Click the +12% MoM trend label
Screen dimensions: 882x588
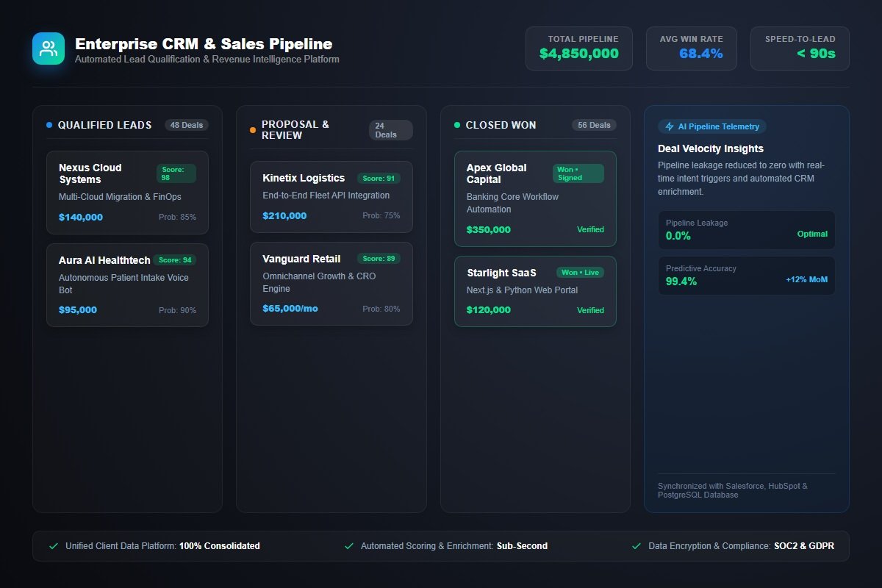coord(806,279)
